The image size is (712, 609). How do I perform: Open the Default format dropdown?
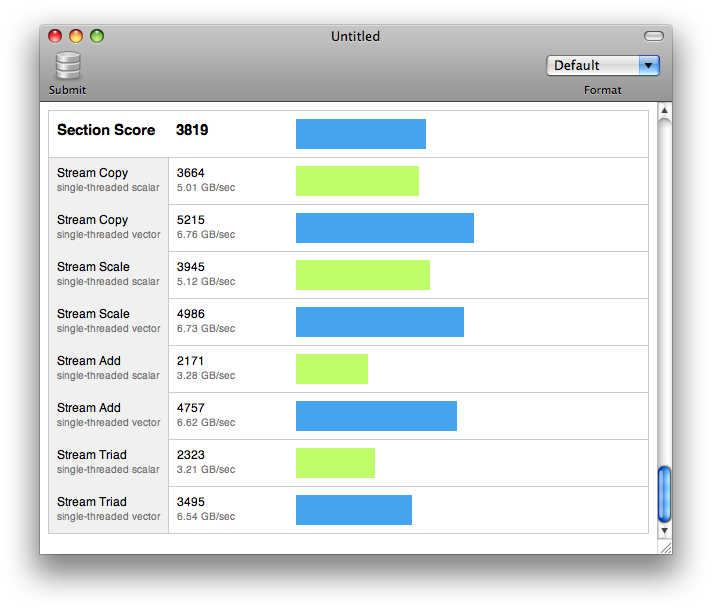tap(603, 65)
